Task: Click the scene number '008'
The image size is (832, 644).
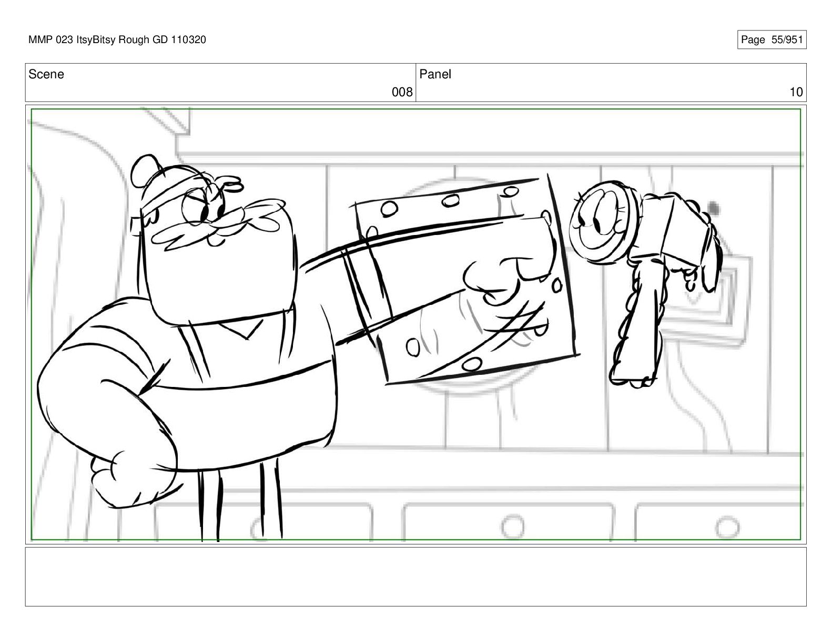Action: pos(402,93)
